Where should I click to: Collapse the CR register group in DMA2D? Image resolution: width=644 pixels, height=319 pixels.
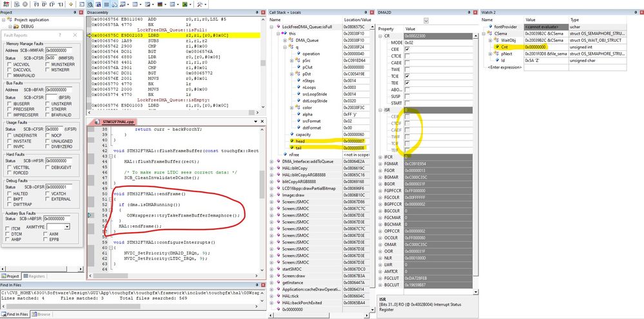[380, 35]
